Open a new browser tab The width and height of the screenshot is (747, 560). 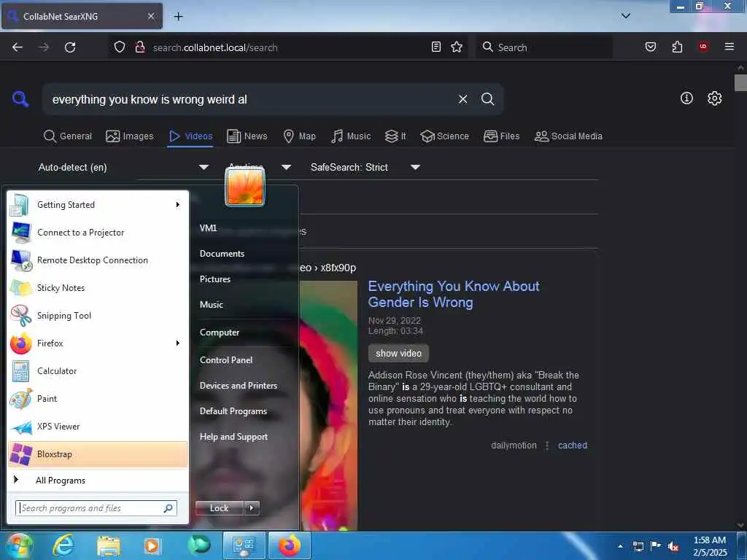[178, 17]
